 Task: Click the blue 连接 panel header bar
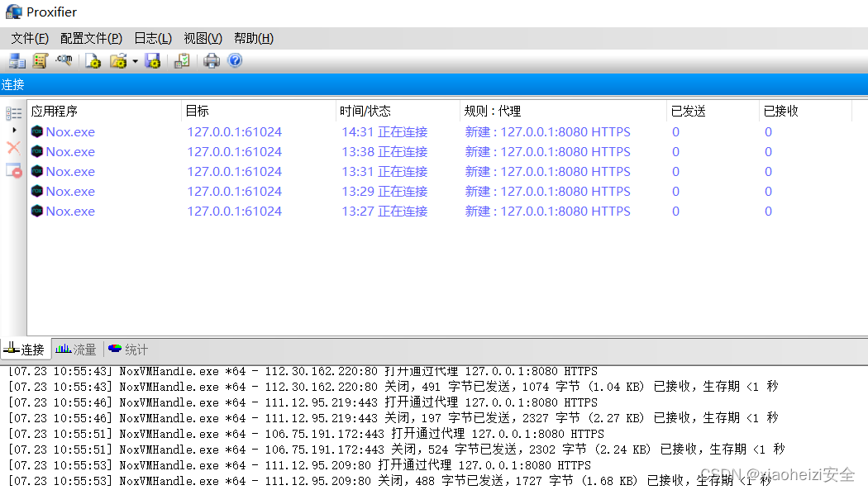pos(434,84)
